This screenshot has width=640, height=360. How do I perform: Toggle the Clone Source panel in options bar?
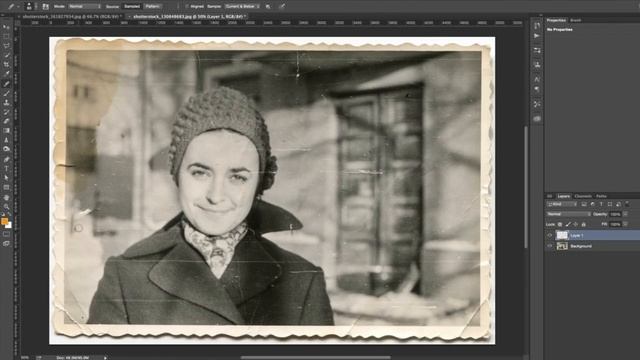point(45,6)
